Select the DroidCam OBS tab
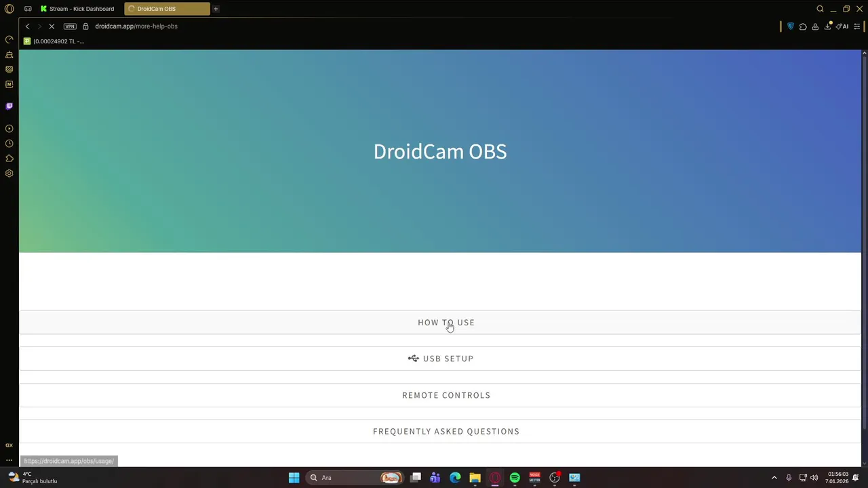The image size is (868, 488). coord(167,9)
